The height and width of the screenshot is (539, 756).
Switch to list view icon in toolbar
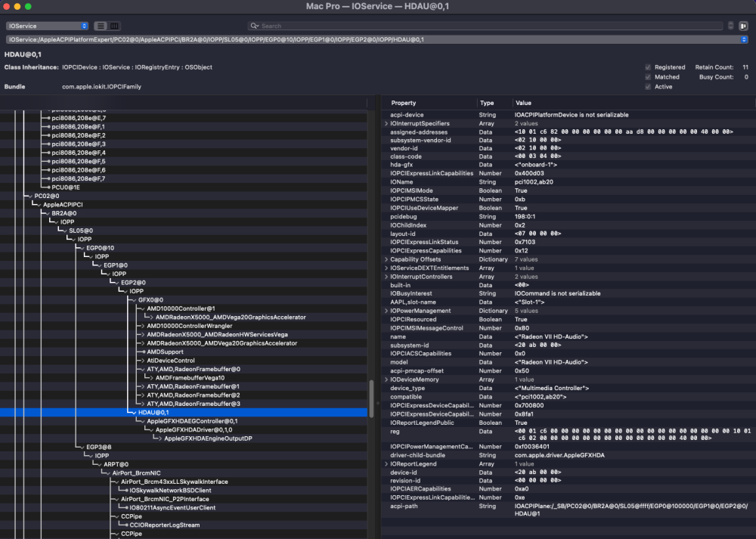[x=101, y=26]
